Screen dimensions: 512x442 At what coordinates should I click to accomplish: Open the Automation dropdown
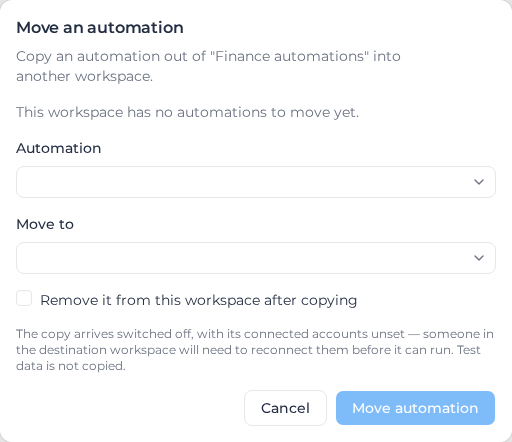[256, 182]
